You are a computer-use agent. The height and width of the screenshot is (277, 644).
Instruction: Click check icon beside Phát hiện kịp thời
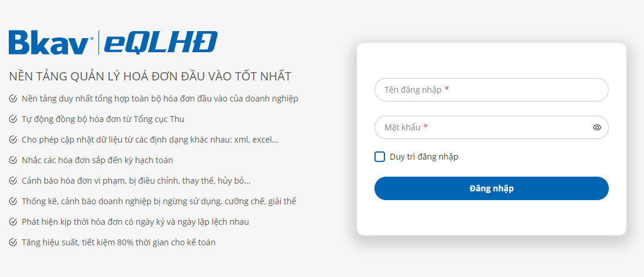13,222
